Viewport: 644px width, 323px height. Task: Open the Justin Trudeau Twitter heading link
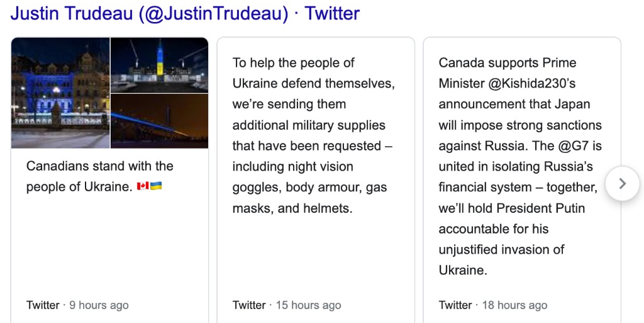tap(185, 14)
